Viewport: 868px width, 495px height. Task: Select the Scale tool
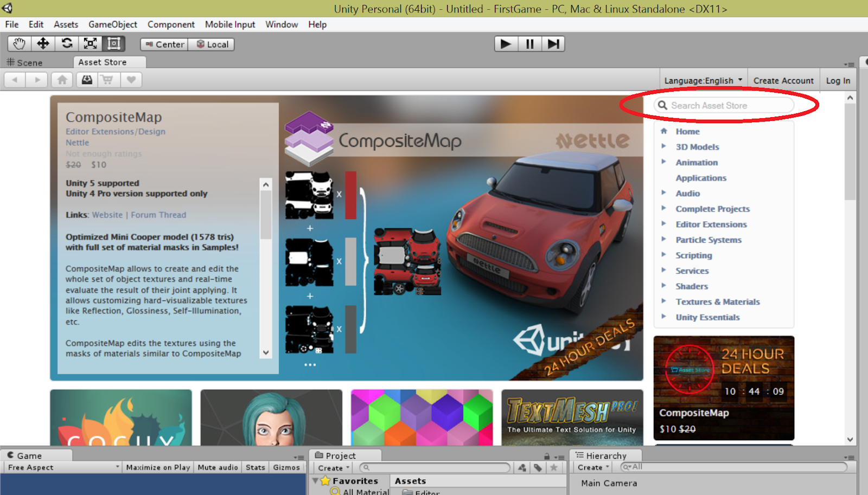click(90, 44)
